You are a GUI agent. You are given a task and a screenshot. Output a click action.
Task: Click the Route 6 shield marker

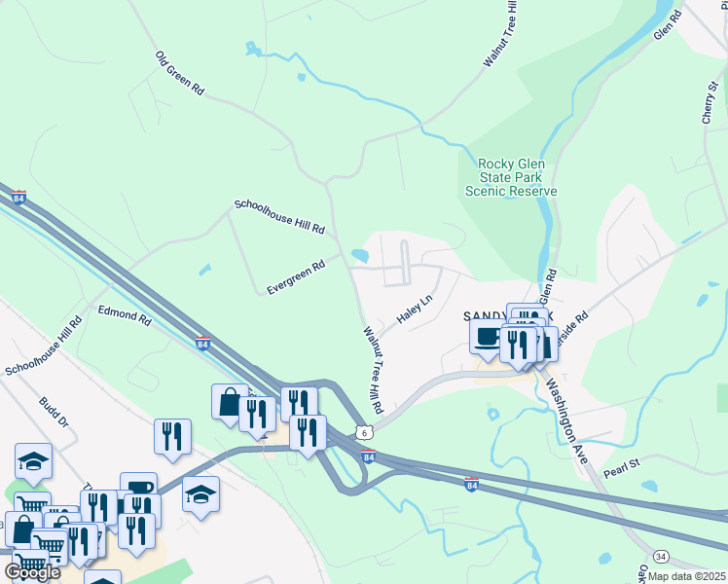click(364, 433)
